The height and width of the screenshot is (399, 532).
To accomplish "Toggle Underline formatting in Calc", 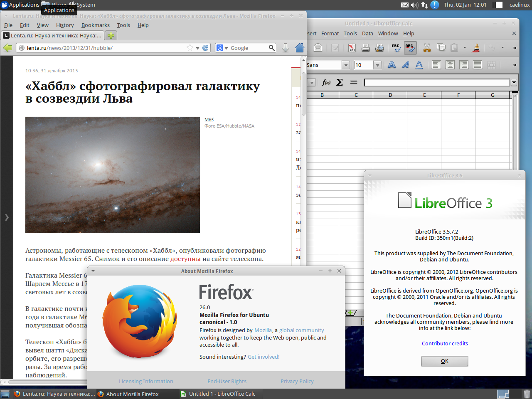I will pyautogui.click(x=419, y=65).
